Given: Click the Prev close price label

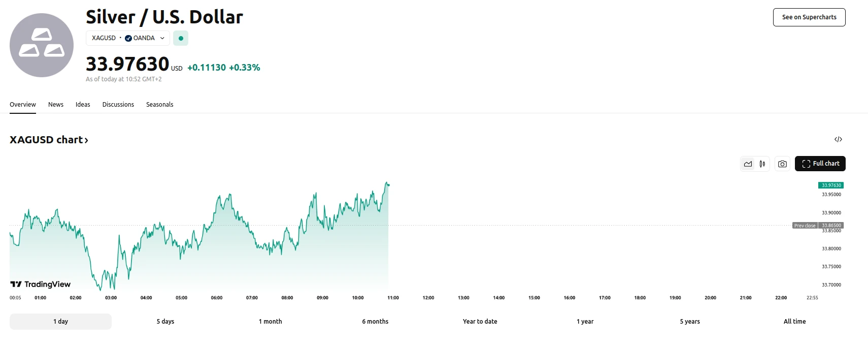Looking at the screenshot, I should tap(805, 226).
